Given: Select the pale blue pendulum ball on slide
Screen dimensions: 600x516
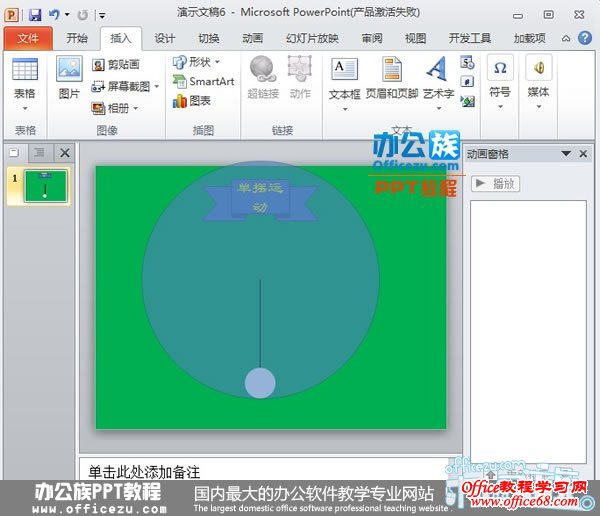Looking at the screenshot, I should (260, 383).
